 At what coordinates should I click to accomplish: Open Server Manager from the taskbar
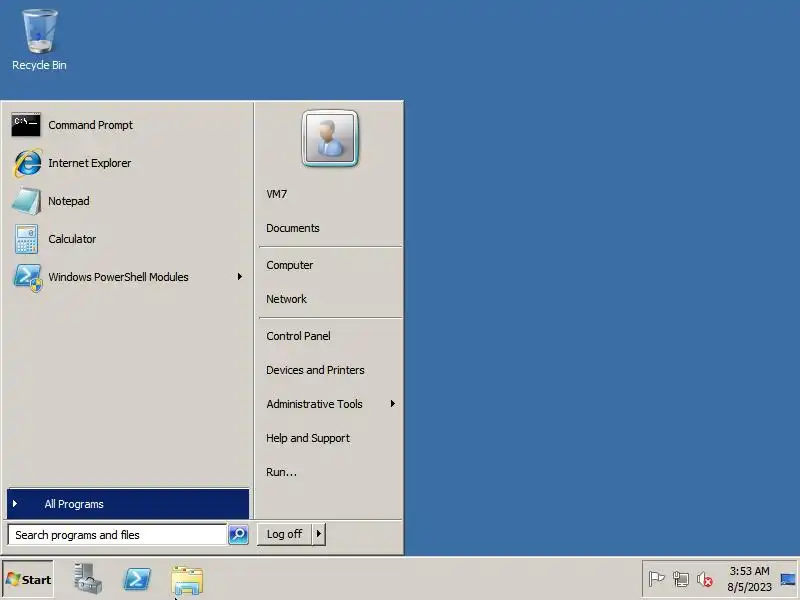[x=87, y=579]
